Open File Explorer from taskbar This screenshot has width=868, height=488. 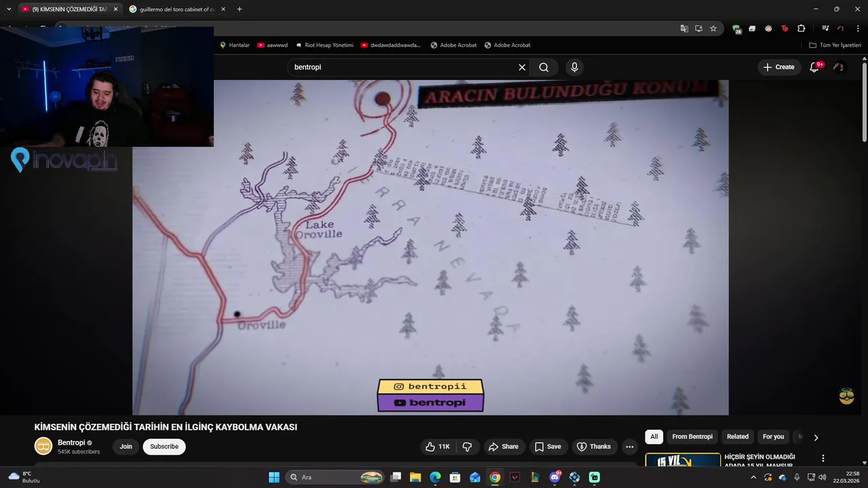click(415, 477)
